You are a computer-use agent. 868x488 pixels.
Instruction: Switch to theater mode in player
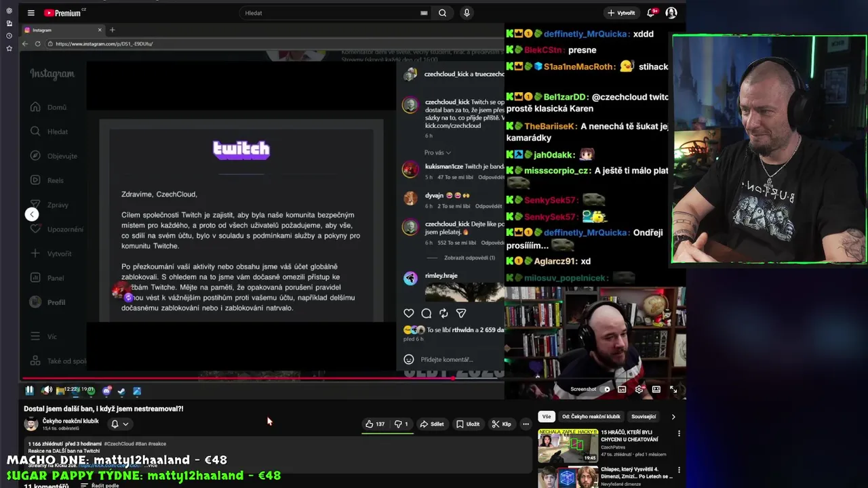coord(656,390)
